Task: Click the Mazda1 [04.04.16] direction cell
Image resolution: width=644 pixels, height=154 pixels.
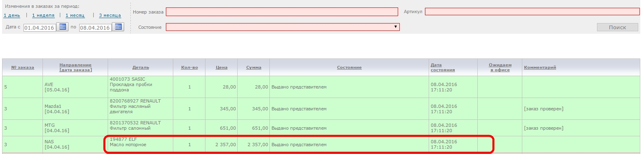Action: tap(75, 109)
